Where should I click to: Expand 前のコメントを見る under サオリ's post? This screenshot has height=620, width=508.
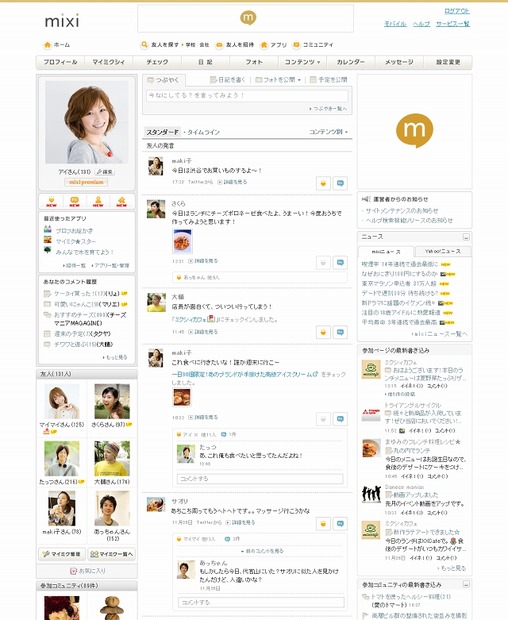[262, 551]
